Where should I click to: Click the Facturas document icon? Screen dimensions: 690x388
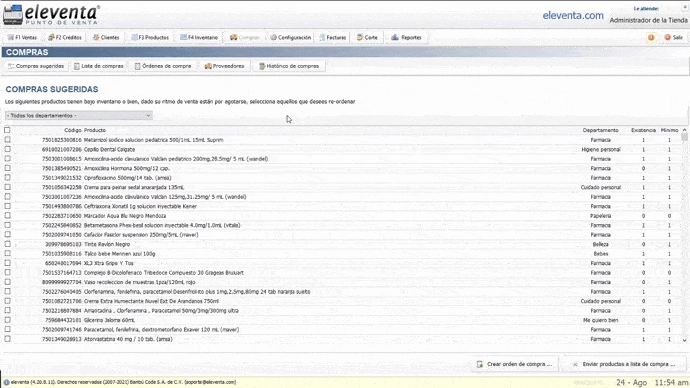[322, 37]
